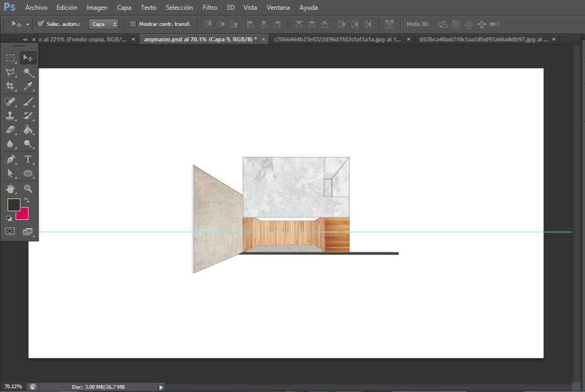Enable Mostrar contr. transf. checkbox
This screenshot has height=392, width=585.
click(x=133, y=24)
